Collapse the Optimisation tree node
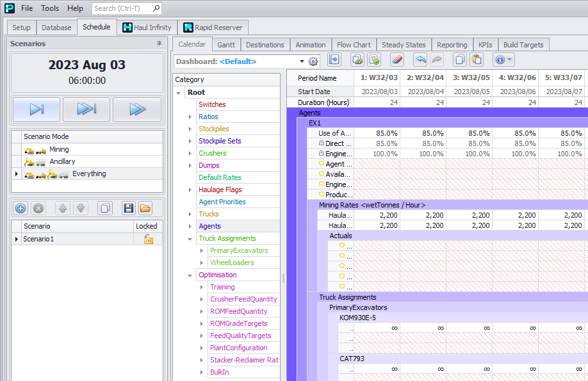Screen dimensions: 588x381 pos(190,275)
